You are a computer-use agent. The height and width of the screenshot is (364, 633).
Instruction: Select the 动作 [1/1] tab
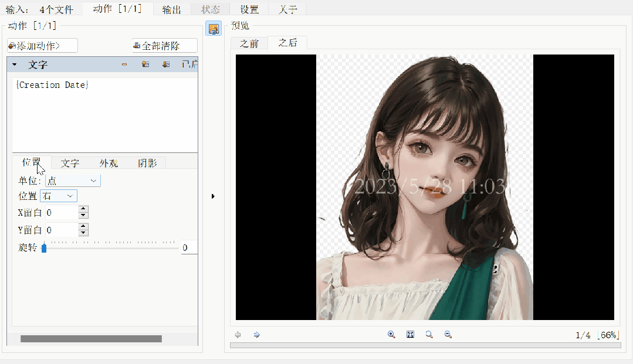pyautogui.click(x=117, y=9)
